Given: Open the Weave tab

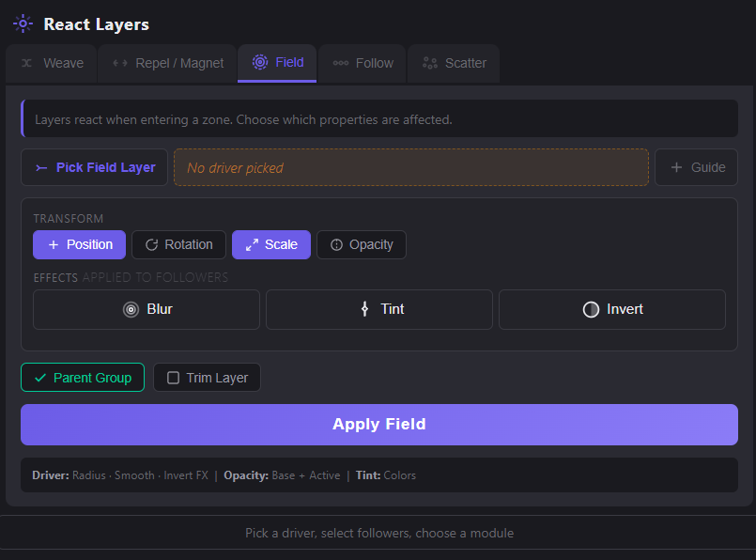Looking at the screenshot, I should coord(51,63).
